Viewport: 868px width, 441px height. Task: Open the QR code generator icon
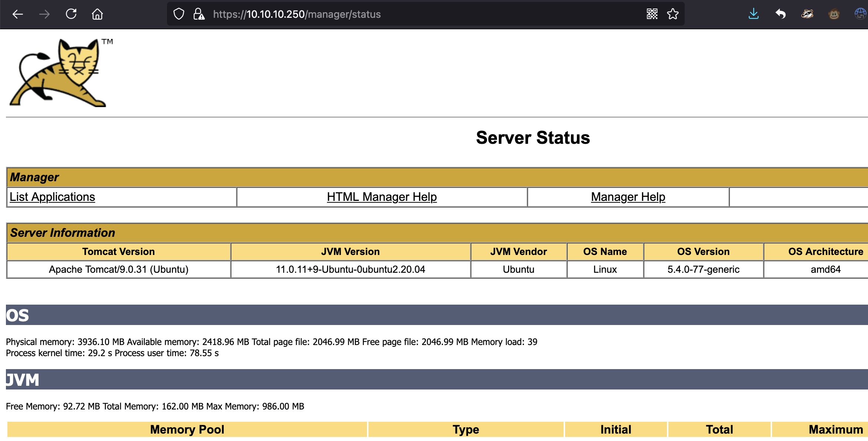click(x=652, y=14)
